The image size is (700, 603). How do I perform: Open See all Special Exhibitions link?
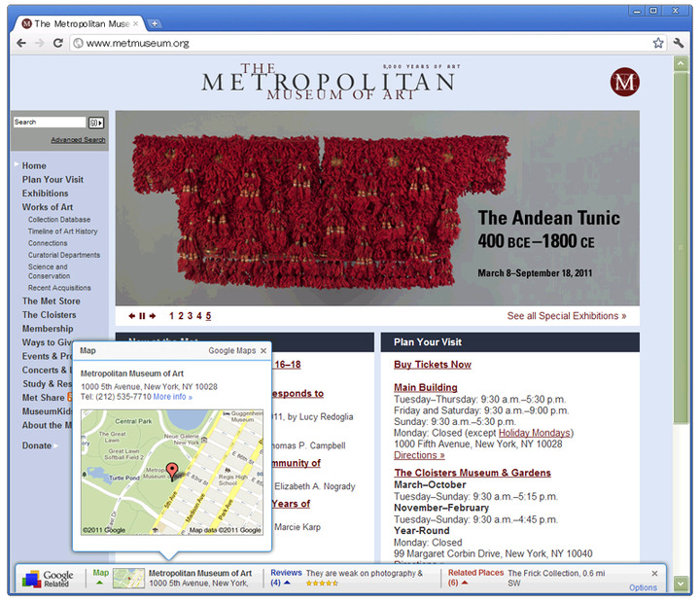point(567,316)
